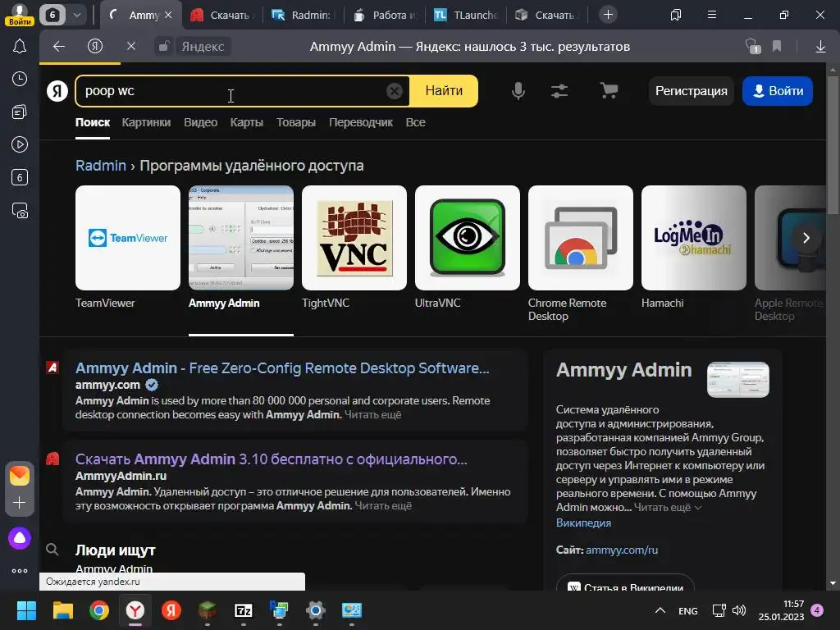Open ammyy.com/ru site link
The height and width of the screenshot is (630, 840).
pos(622,550)
